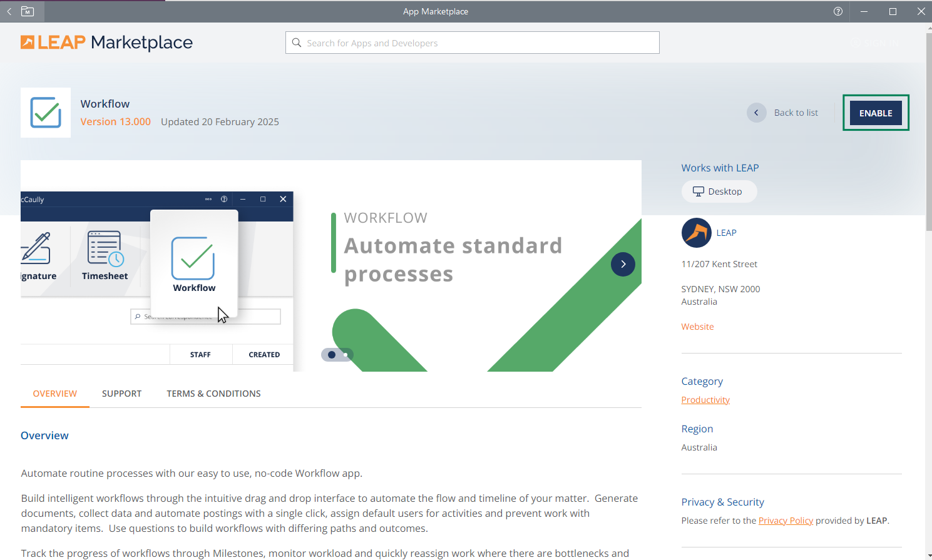Switch to the Support tab
The image size is (932, 560).
click(121, 394)
